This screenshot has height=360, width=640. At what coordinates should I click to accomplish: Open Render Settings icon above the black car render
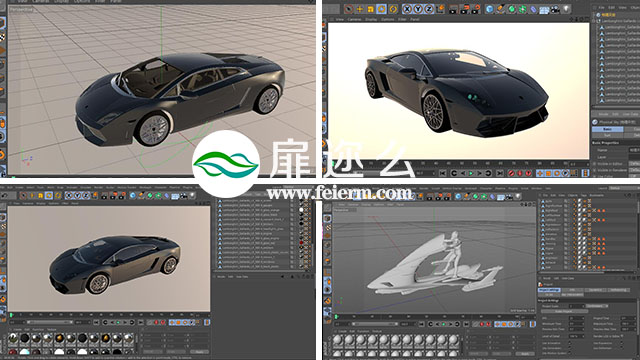pos(476,9)
